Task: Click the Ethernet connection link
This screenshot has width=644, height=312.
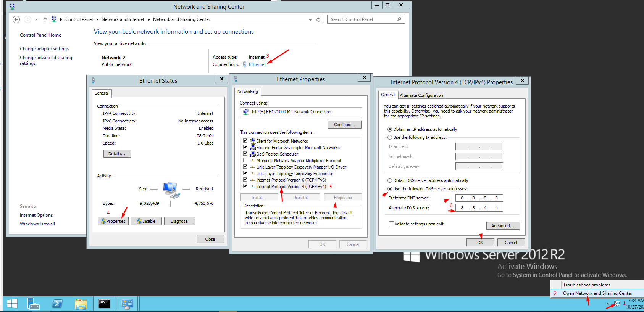Action: click(257, 64)
